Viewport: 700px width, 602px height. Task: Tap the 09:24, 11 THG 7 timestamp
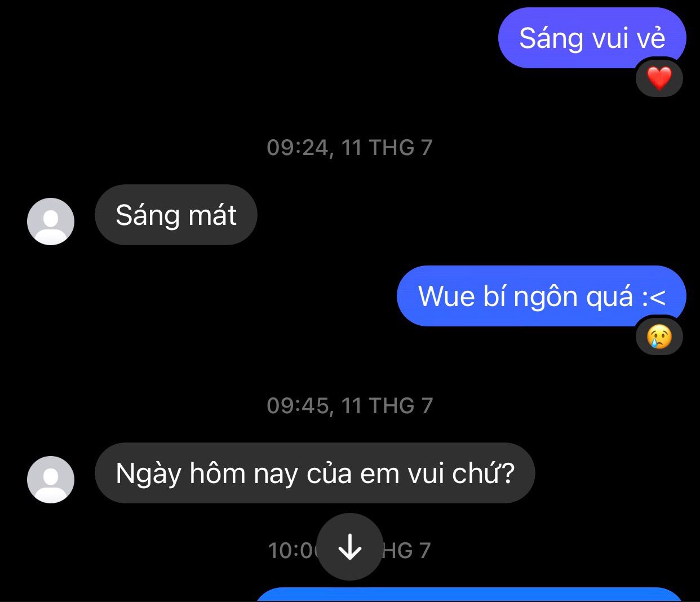350,148
